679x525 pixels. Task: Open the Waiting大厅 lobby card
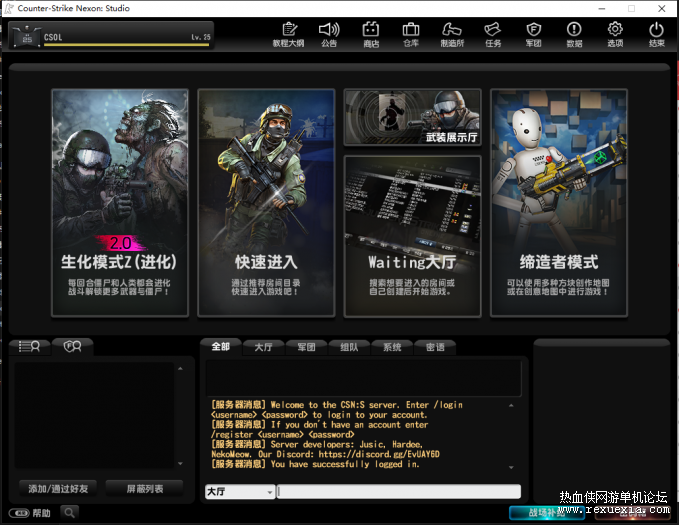(x=412, y=237)
